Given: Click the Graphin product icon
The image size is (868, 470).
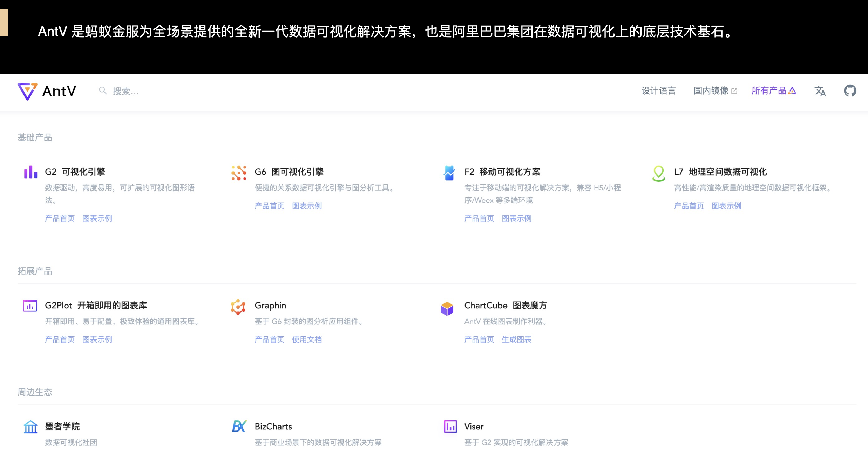Looking at the screenshot, I should pos(238,307).
